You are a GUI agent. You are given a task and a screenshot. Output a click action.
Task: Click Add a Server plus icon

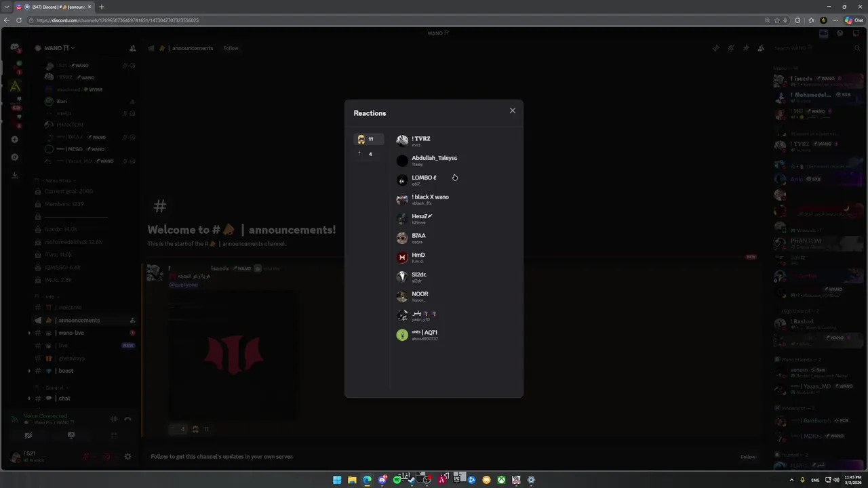(15, 140)
